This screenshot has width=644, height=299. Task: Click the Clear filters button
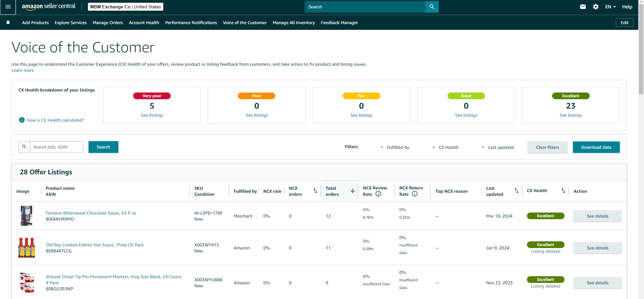[547, 147]
